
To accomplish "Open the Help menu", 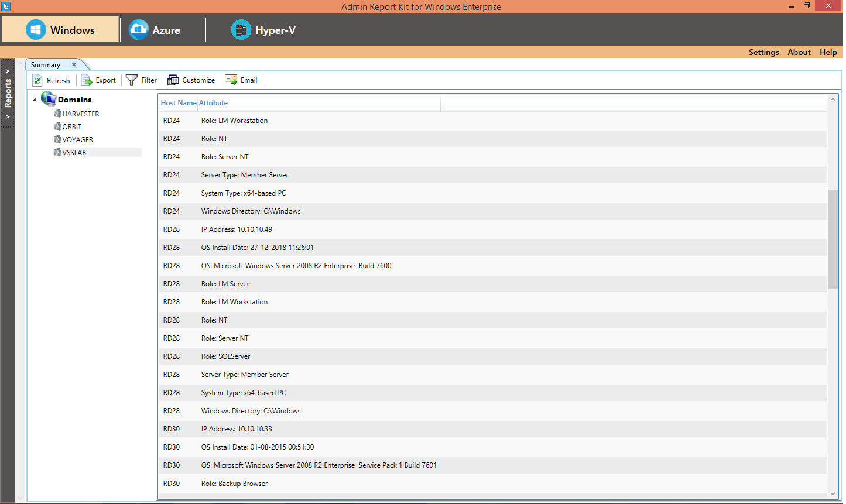I will tap(828, 52).
